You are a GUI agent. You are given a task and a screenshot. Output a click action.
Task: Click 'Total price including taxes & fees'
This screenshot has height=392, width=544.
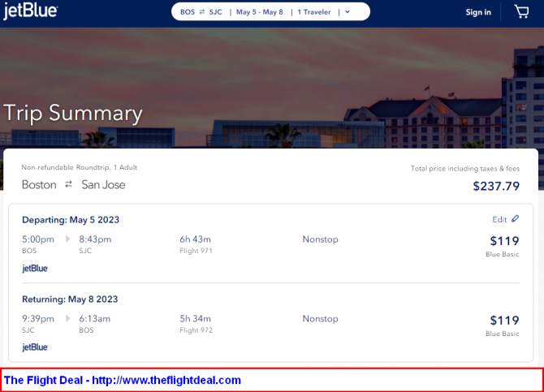465,169
